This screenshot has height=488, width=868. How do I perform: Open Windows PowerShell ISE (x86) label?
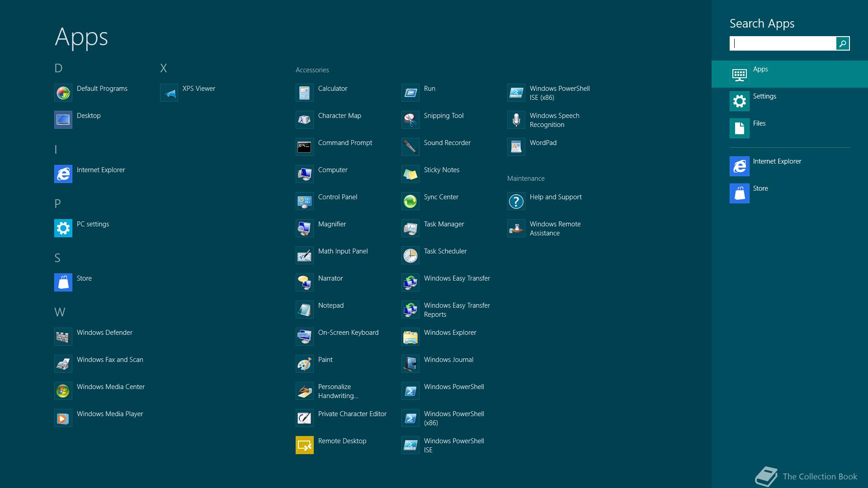(x=560, y=93)
